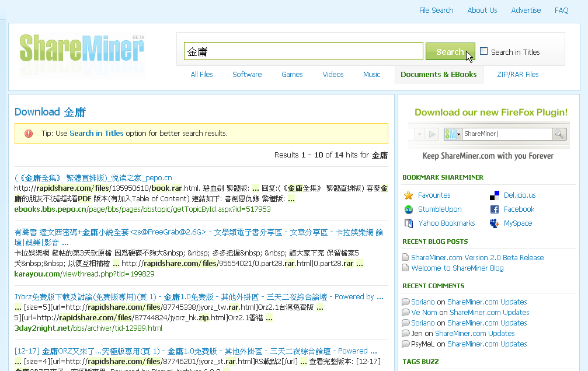Select the ZIP/RAR Files tab
Image resolution: width=588 pixels, height=371 pixels.
(x=518, y=74)
